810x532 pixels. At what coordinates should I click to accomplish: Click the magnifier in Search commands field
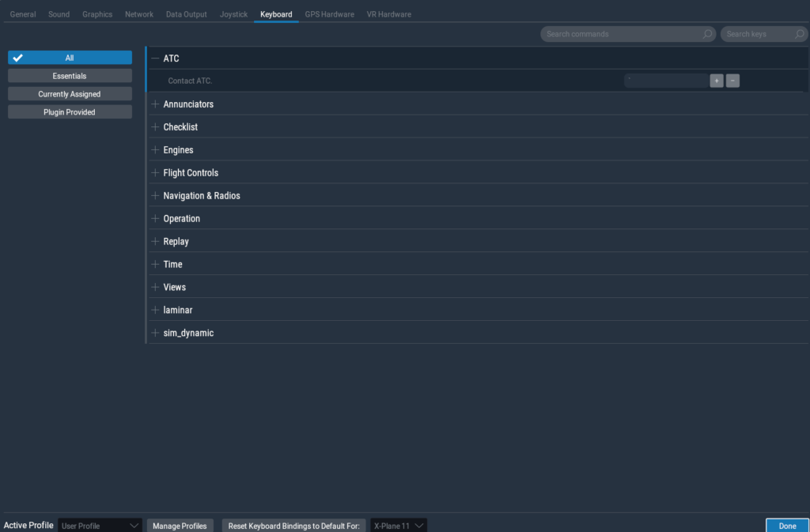click(706, 34)
